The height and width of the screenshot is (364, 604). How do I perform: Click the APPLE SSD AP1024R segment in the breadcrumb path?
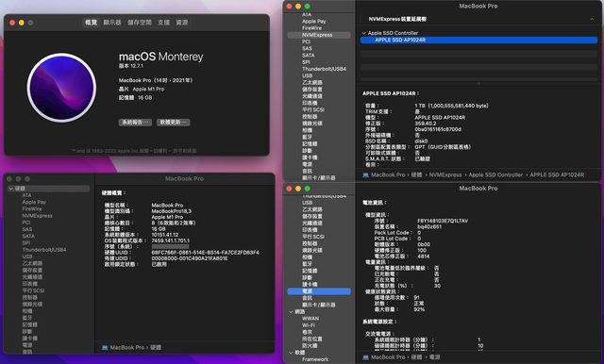[x=557, y=175]
